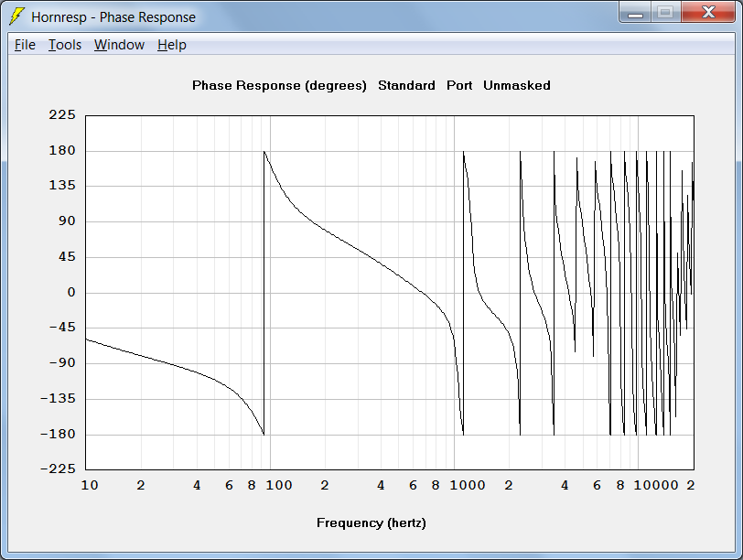Image resolution: width=743 pixels, height=560 pixels.
Task: Click the -180 value on vertical axis
Action: pyautogui.click(x=58, y=434)
